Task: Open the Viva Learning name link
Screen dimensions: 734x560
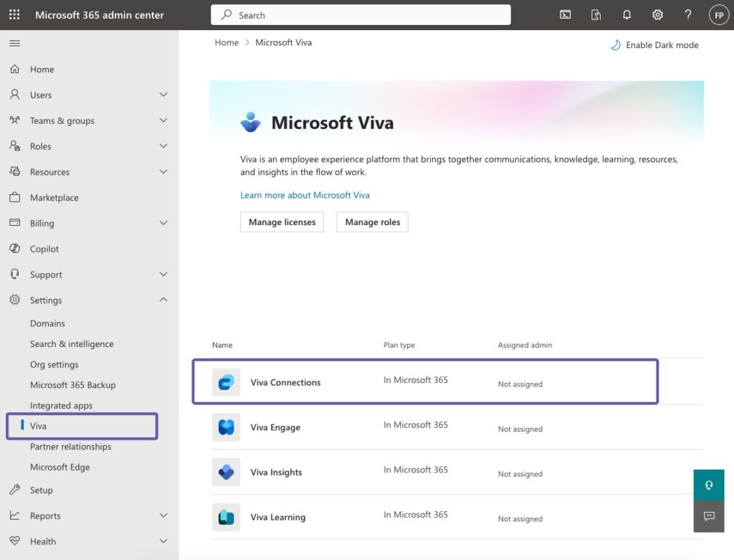Action: (x=277, y=517)
